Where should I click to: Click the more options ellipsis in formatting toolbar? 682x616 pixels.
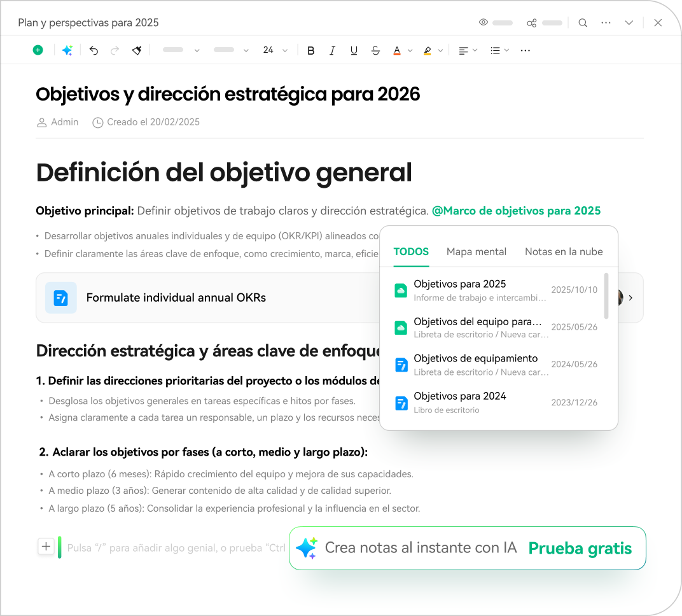(x=525, y=50)
